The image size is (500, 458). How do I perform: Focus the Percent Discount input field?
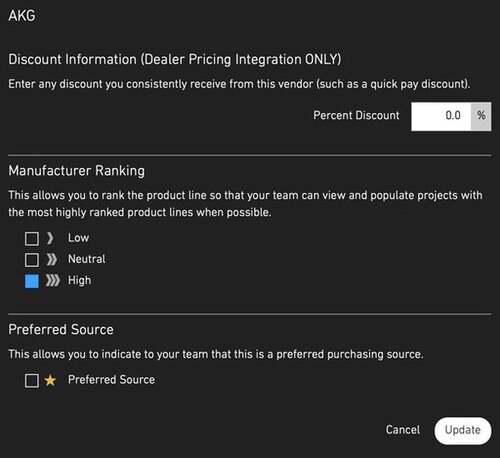tap(441, 116)
